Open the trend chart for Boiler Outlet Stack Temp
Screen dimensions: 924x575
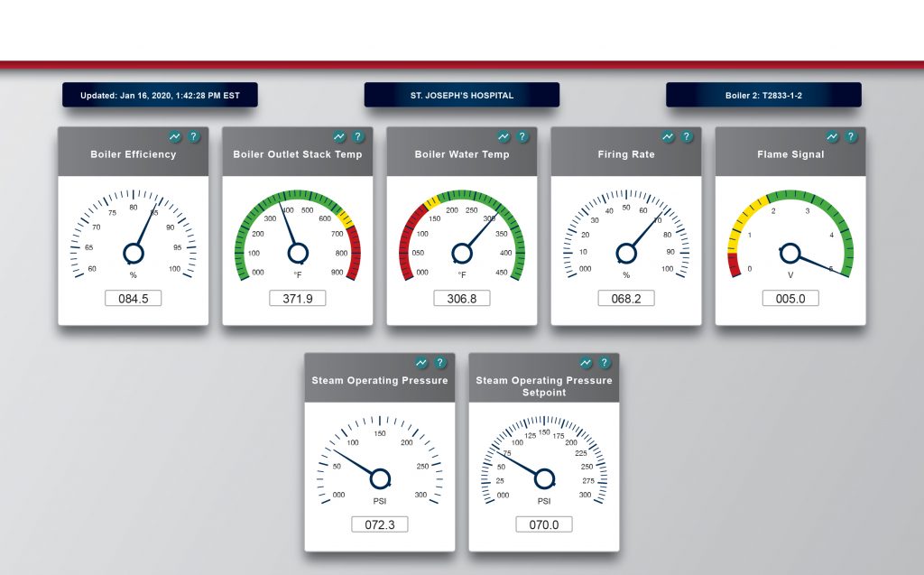(x=338, y=137)
